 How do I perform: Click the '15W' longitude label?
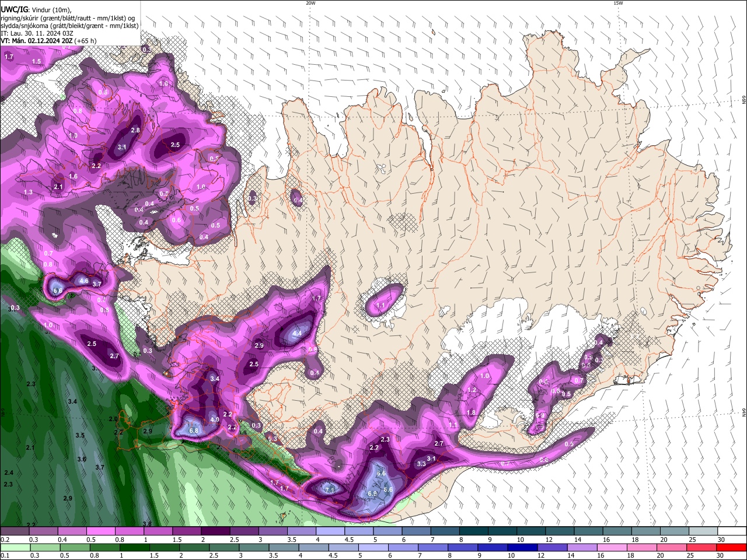coord(618,3)
